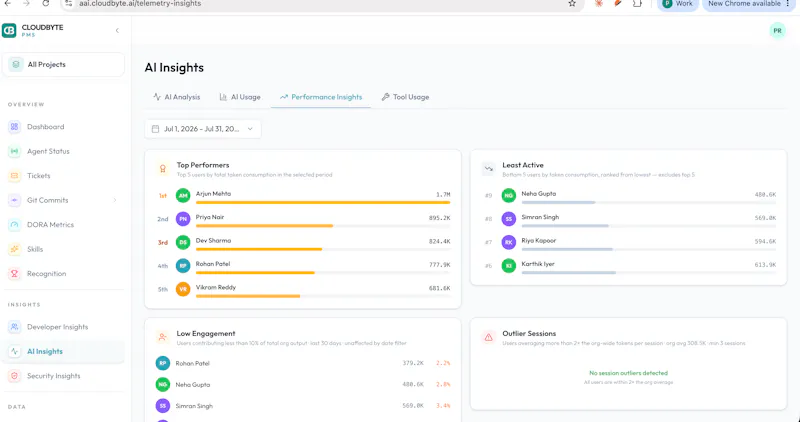The image size is (800, 422).
Task: Click the Developer Insights people icon
Action: pos(14,327)
